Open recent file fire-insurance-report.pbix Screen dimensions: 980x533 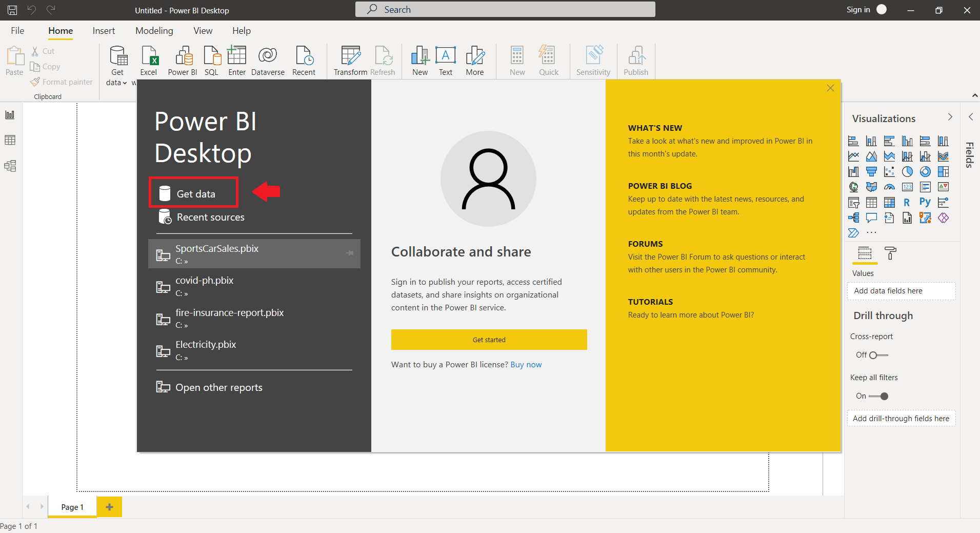(254, 318)
